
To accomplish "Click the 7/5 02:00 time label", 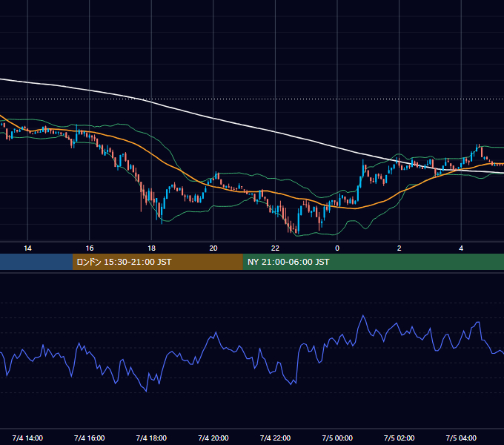I will (399, 438).
